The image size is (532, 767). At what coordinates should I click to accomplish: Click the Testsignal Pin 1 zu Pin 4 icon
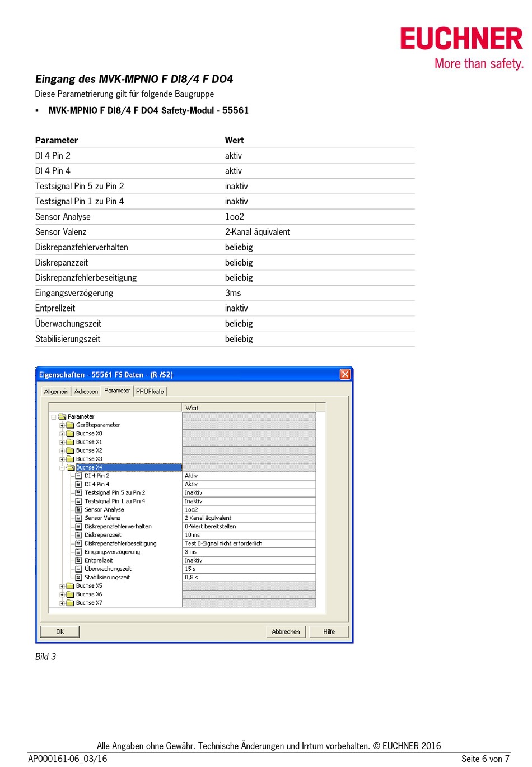pyautogui.click(x=79, y=501)
